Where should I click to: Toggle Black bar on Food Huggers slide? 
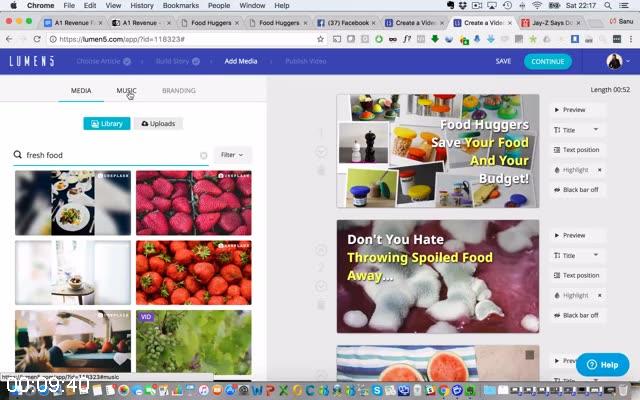click(x=578, y=190)
